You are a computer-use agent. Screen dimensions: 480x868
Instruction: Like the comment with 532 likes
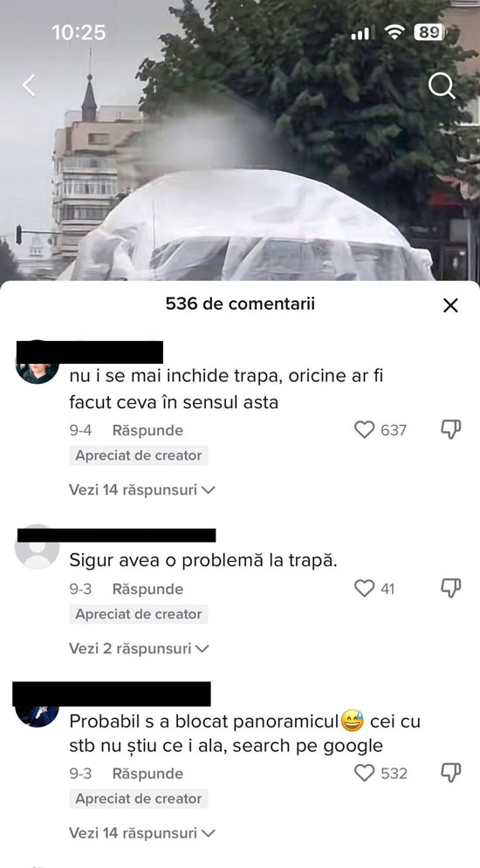point(364,773)
